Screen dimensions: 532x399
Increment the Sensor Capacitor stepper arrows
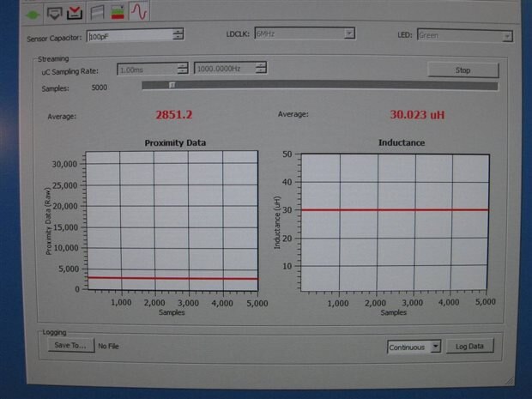[x=178, y=34]
